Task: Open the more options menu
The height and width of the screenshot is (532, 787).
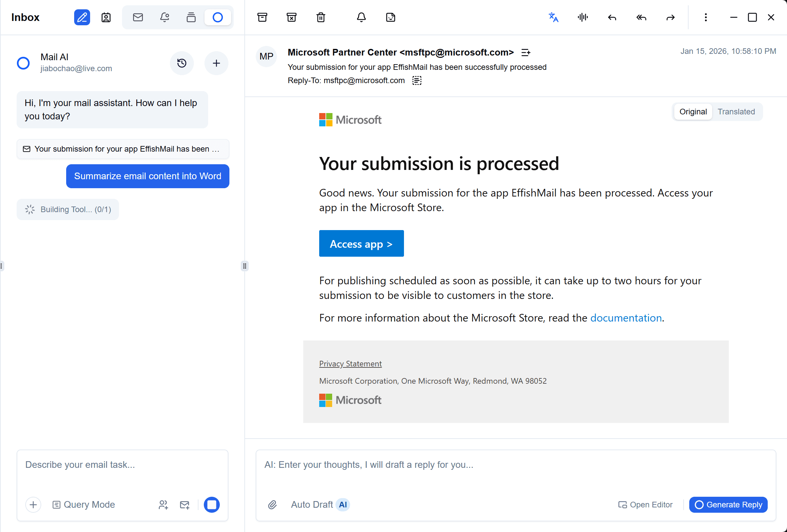Action: click(x=706, y=17)
